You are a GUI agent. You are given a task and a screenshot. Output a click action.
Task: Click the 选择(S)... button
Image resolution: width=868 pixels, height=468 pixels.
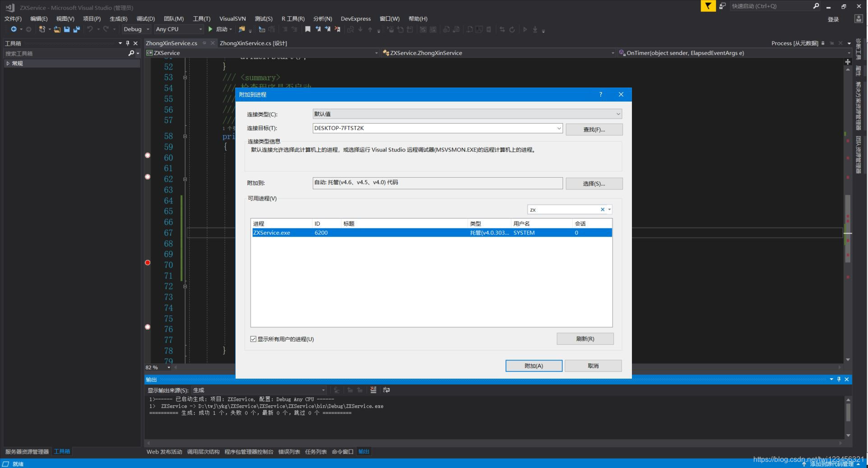[594, 184]
